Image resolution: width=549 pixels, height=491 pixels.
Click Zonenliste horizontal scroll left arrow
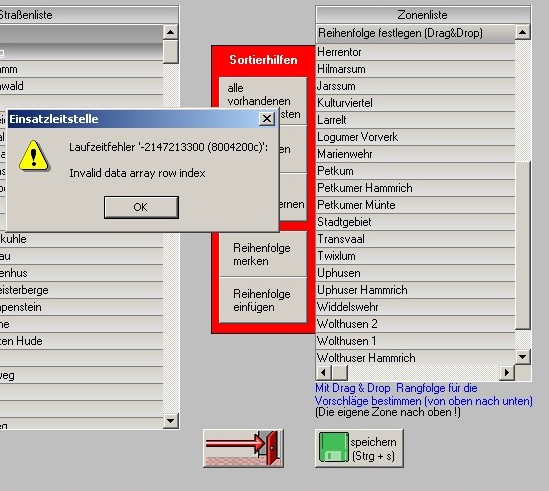click(x=324, y=373)
